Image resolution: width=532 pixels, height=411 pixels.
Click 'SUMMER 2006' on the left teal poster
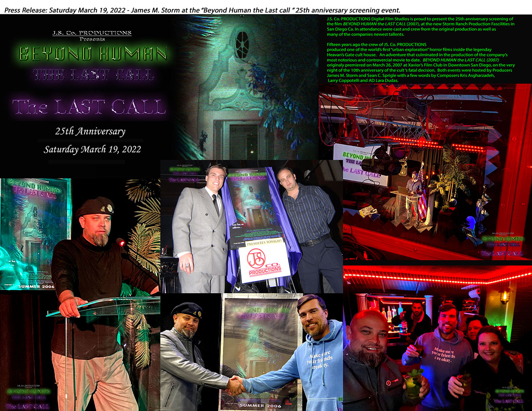tap(30, 287)
